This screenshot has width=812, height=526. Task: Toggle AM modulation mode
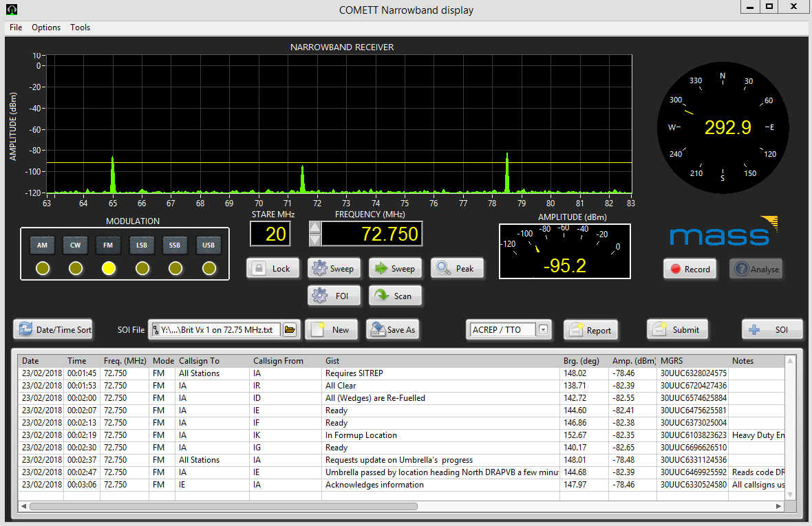coord(42,245)
